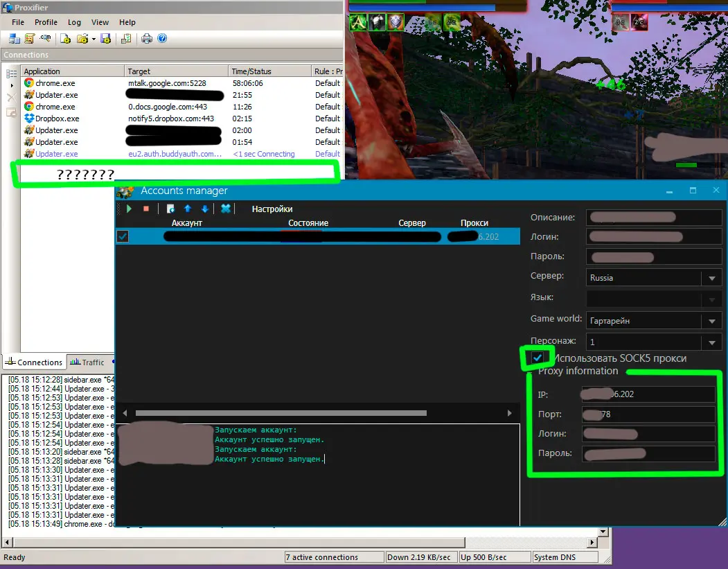
Task: Click the account list horizontal scrollbar
Action: tap(281, 413)
